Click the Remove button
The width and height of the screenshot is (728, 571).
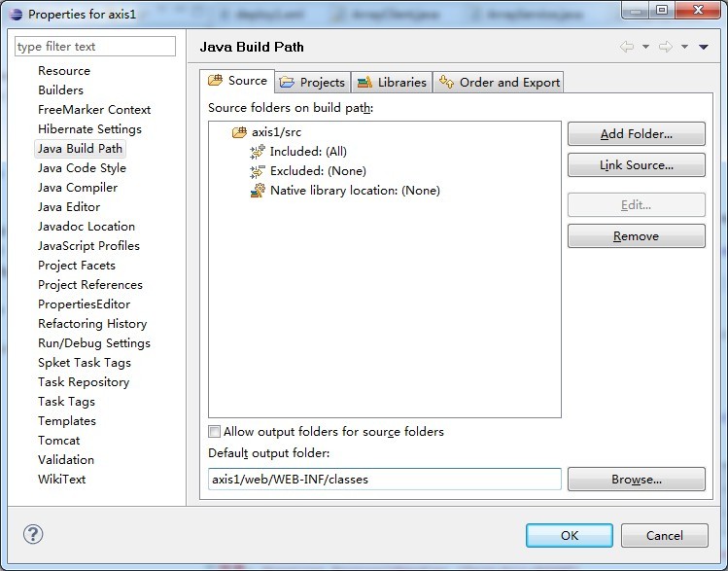coord(636,236)
